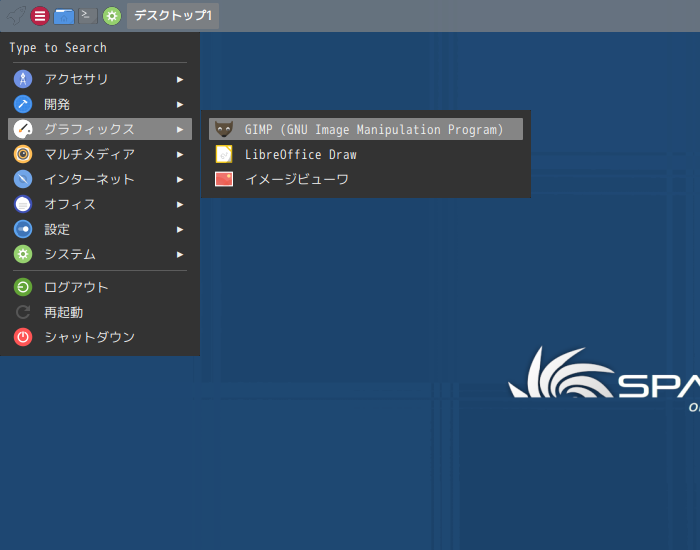Open the red application menu button
Screen dimensions: 700x550
coord(40,16)
